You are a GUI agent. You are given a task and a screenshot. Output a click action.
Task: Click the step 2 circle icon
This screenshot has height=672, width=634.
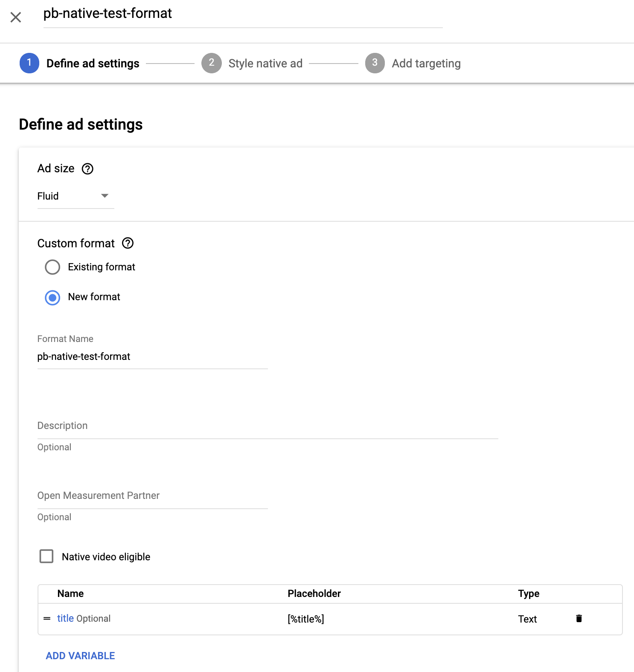tap(211, 63)
